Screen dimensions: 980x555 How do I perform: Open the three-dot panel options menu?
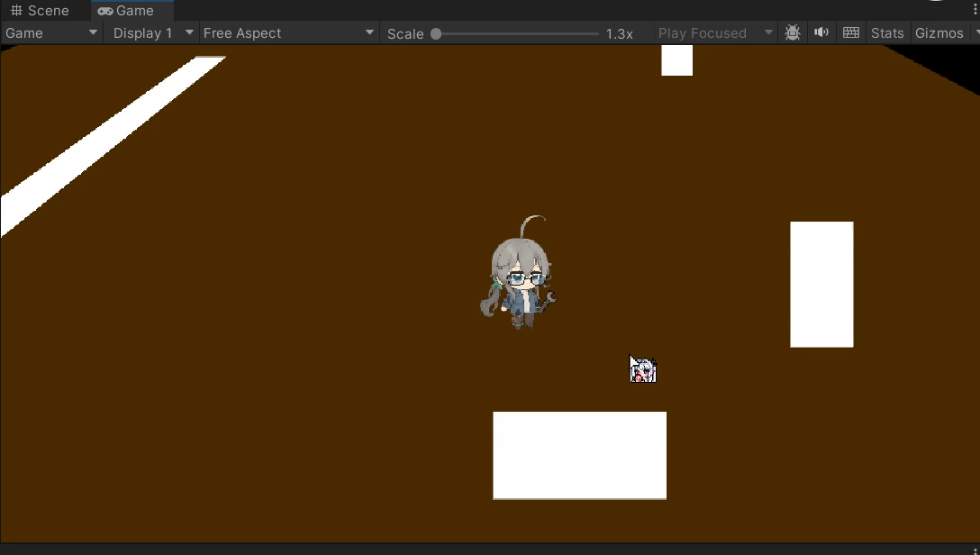[975, 10]
